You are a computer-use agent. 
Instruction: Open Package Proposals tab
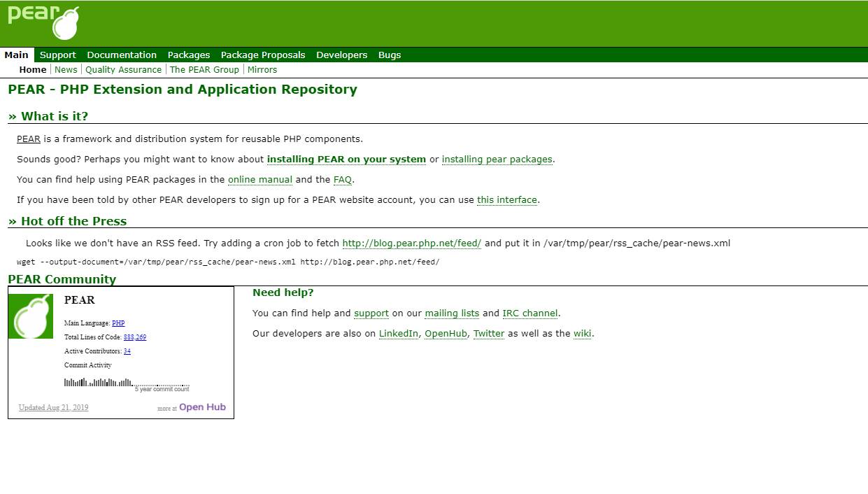[x=263, y=55]
